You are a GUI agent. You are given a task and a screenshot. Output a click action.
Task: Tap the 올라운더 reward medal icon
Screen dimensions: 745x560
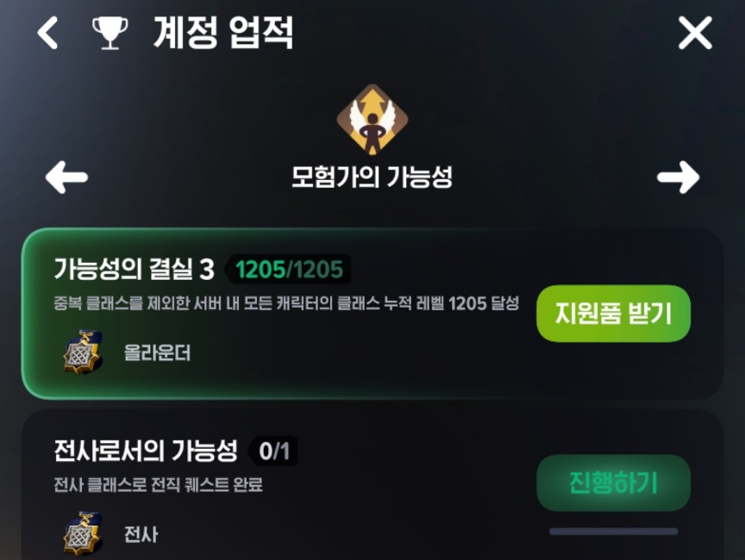83,352
